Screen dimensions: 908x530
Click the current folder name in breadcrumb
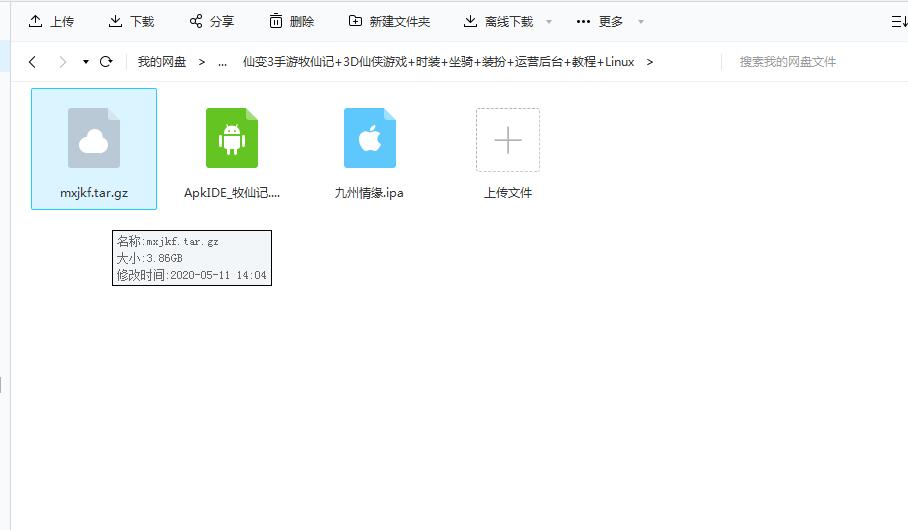(438, 62)
